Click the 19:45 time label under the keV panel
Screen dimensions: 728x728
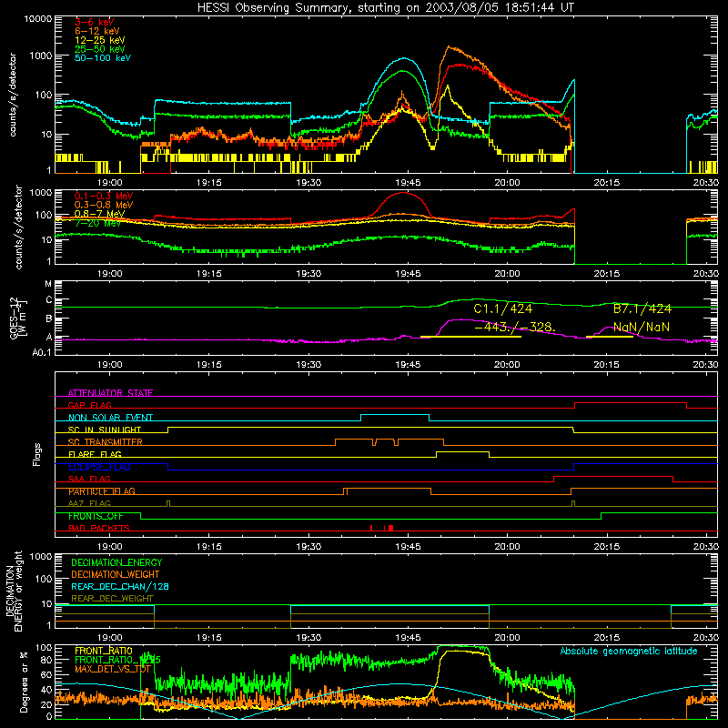(x=408, y=183)
